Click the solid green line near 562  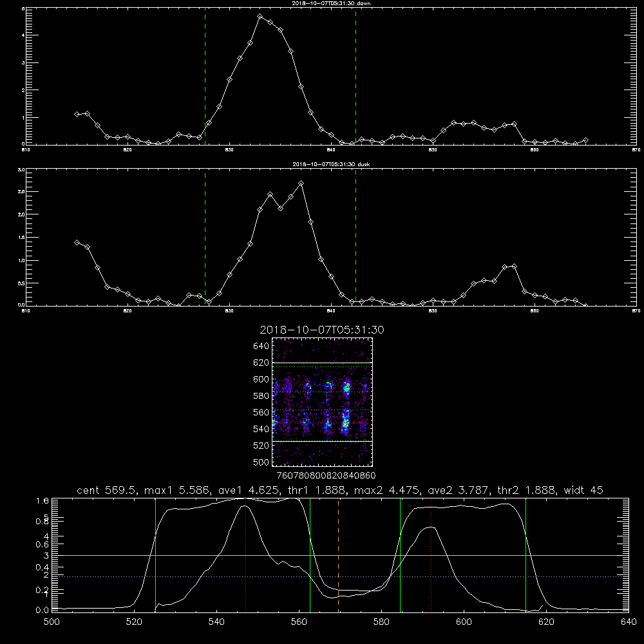click(x=310, y=555)
